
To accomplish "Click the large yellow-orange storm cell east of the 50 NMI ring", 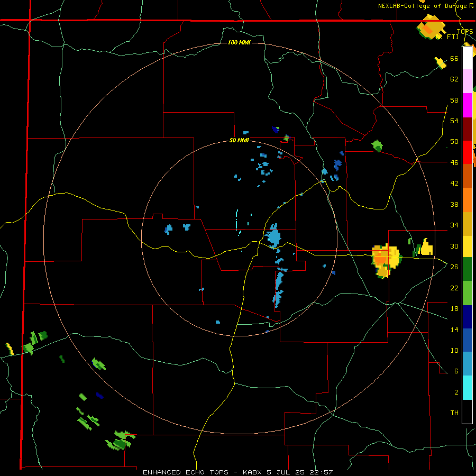I will (x=386, y=260).
